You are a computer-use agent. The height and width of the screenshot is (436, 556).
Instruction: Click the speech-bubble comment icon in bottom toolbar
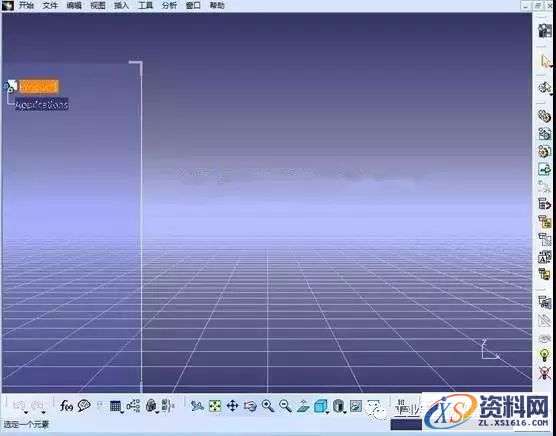(x=84, y=405)
